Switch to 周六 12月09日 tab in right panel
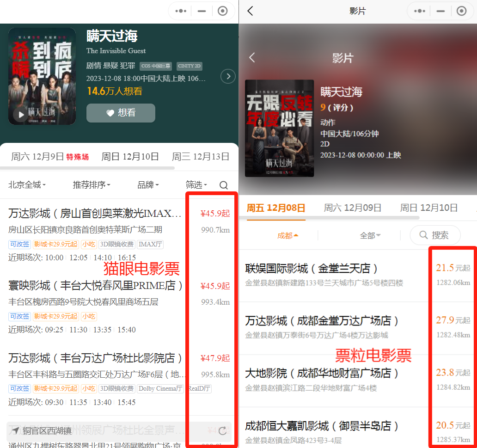 (x=353, y=208)
